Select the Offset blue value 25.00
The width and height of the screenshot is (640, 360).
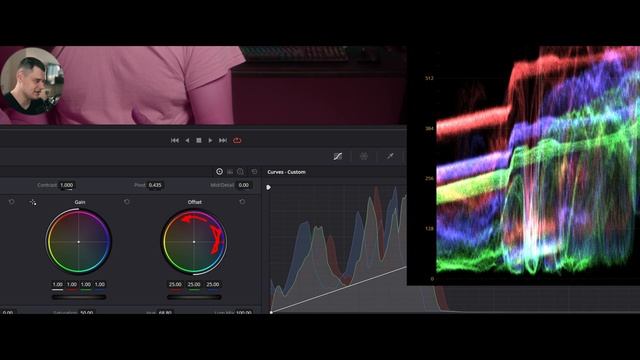[213, 284]
